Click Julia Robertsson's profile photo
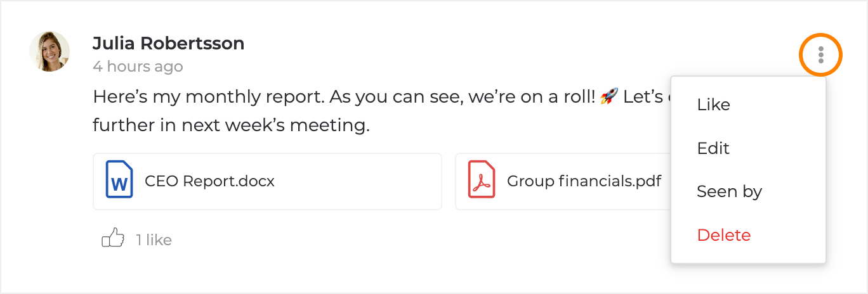868x294 pixels. 49,51
